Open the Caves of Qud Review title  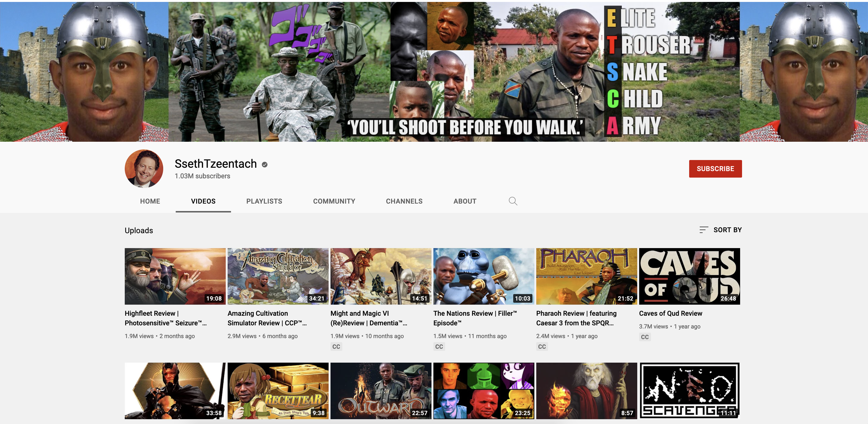(671, 313)
